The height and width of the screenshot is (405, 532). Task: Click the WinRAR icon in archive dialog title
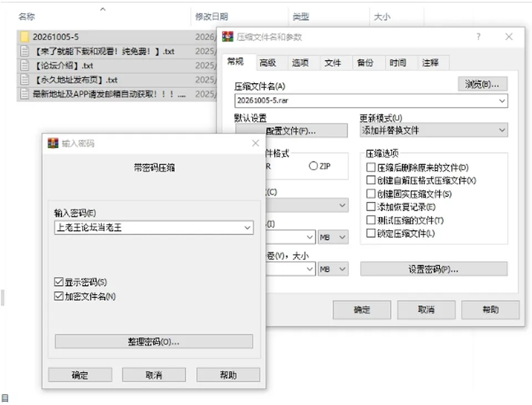coord(228,37)
